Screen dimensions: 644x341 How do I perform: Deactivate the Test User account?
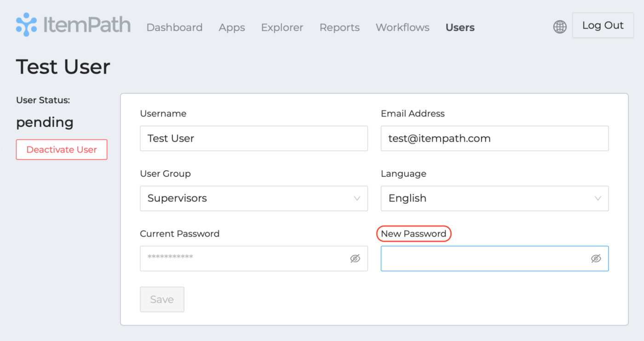[x=61, y=150]
